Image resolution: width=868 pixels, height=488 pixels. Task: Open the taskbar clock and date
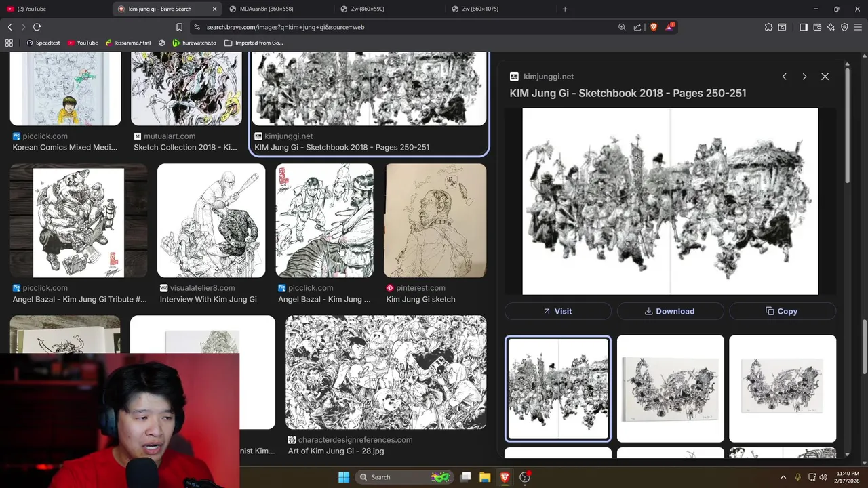pyautogui.click(x=848, y=477)
